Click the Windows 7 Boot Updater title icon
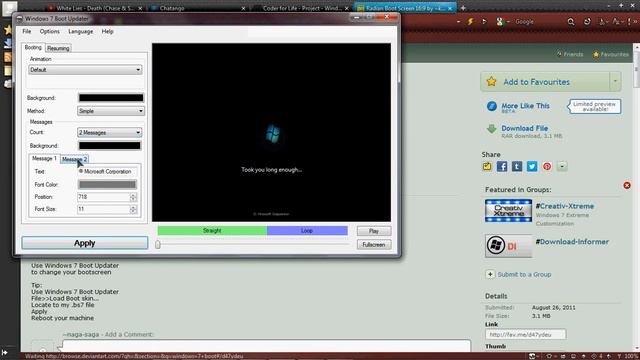640x360 pixels. tap(20, 18)
